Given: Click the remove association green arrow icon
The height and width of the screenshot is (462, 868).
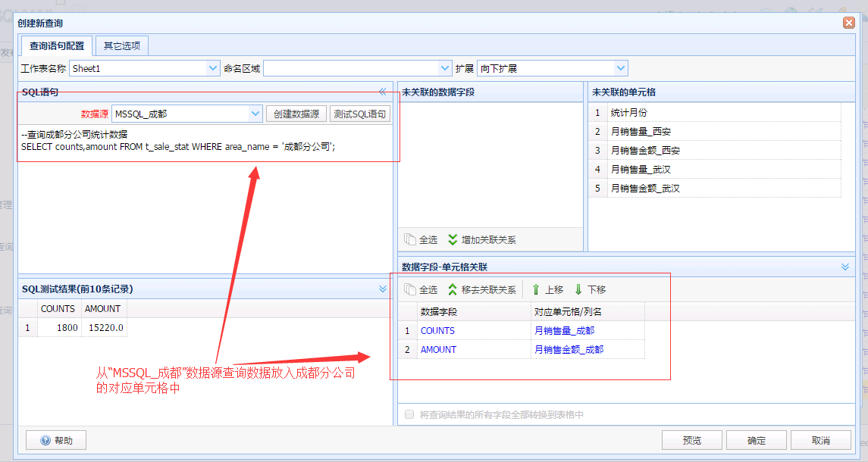Looking at the screenshot, I should (453, 289).
